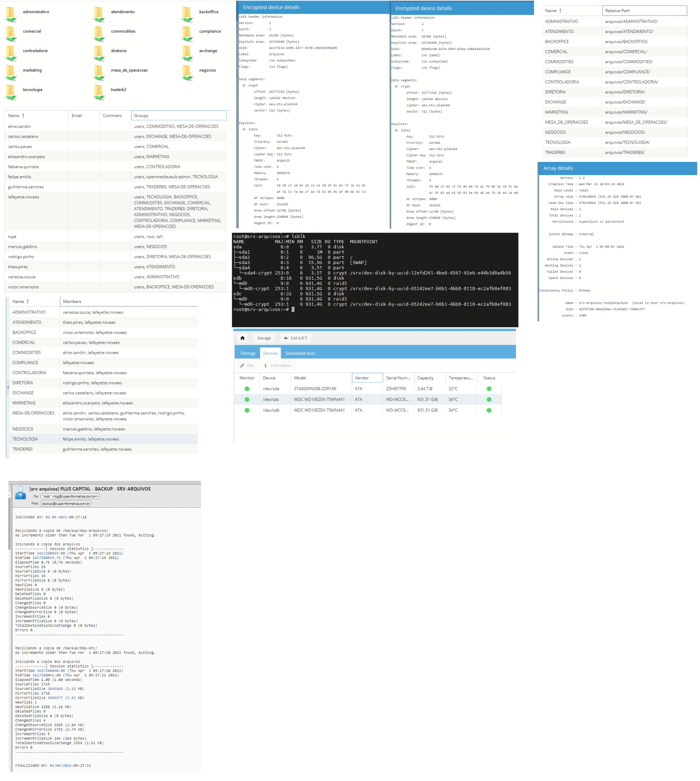Viewport: 700px width, 781px height.
Task: Select the lafayette.novaes user row
Action: (x=115, y=211)
